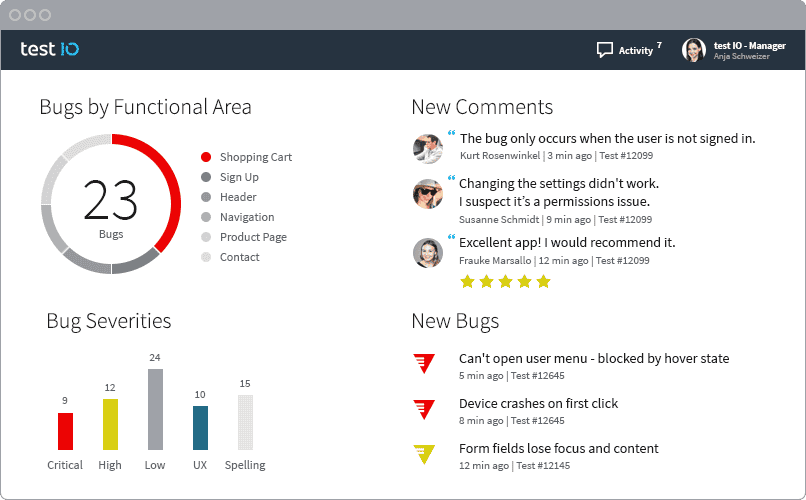Select Shopping Cart in the chart legend
806x500 pixels.
(255, 157)
